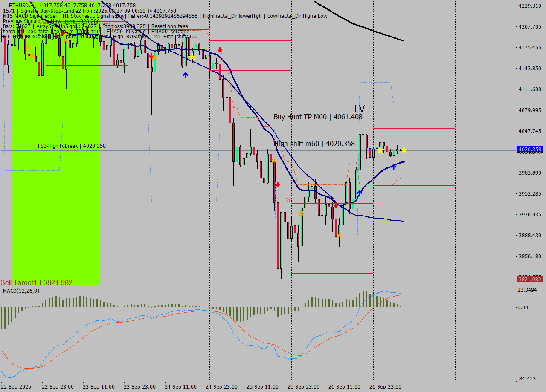This screenshot has height=392, width=546.
Task: Click the 4239.310 price scale label
Action: point(529,6)
